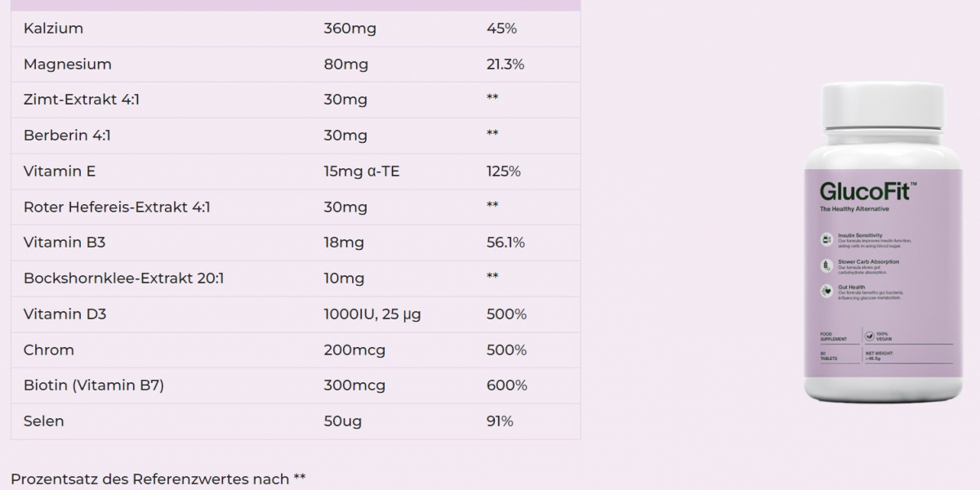Viewport: 980px width, 490px height.
Task: Click the 100% Vegan checkmark icon
Action: click(871, 336)
